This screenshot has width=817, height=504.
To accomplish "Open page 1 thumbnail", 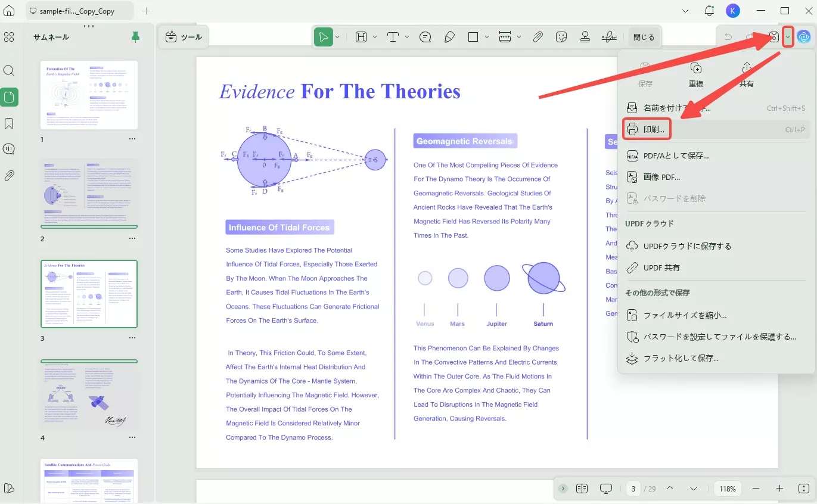I will click(89, 95).
